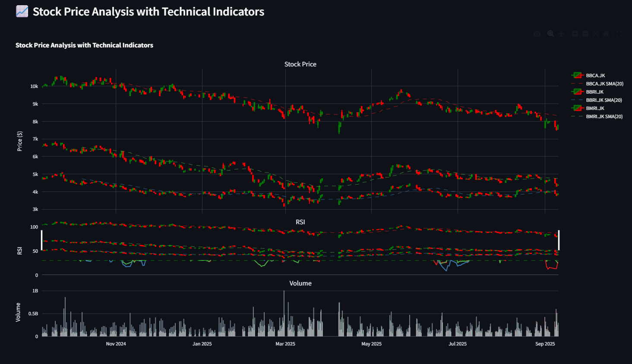Click the 'May 2025' x-axis label
The width and height of the screenshot is (632, 364).
pyautogui.click(x=372, y=344)
